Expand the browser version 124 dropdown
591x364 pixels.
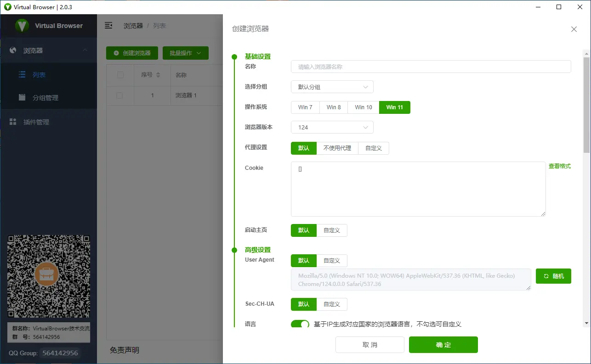[332, 128]
